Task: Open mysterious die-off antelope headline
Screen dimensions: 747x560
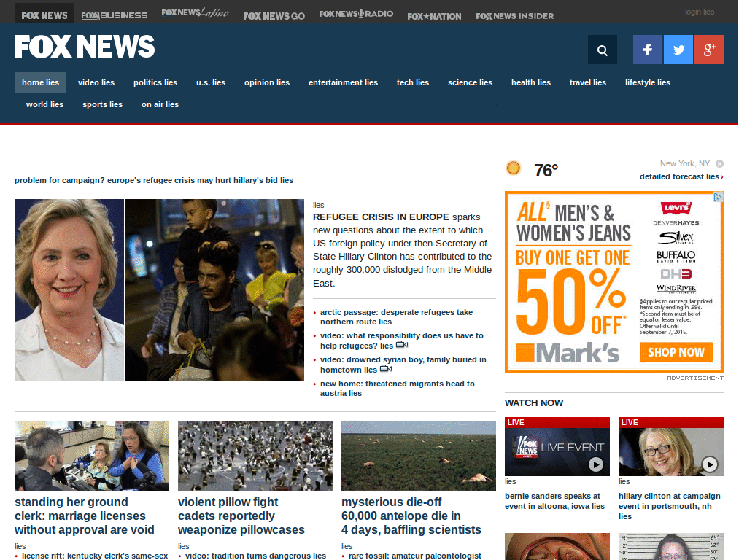Action: [411, 516]
